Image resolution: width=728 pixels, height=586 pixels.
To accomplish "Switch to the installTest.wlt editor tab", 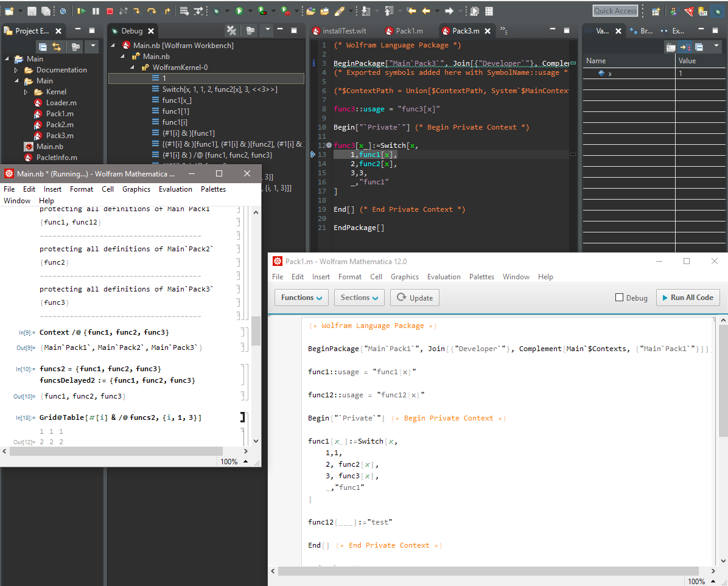I will pyautogui.click(x=340, y=30).
